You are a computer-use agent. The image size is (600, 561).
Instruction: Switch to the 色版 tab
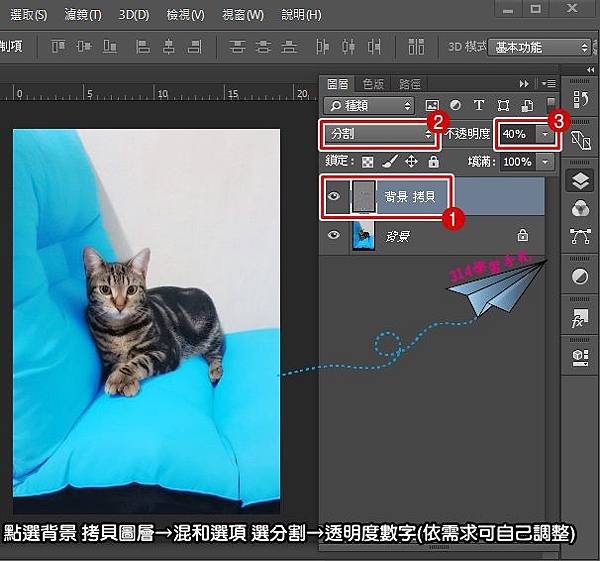tap(373, 84)
